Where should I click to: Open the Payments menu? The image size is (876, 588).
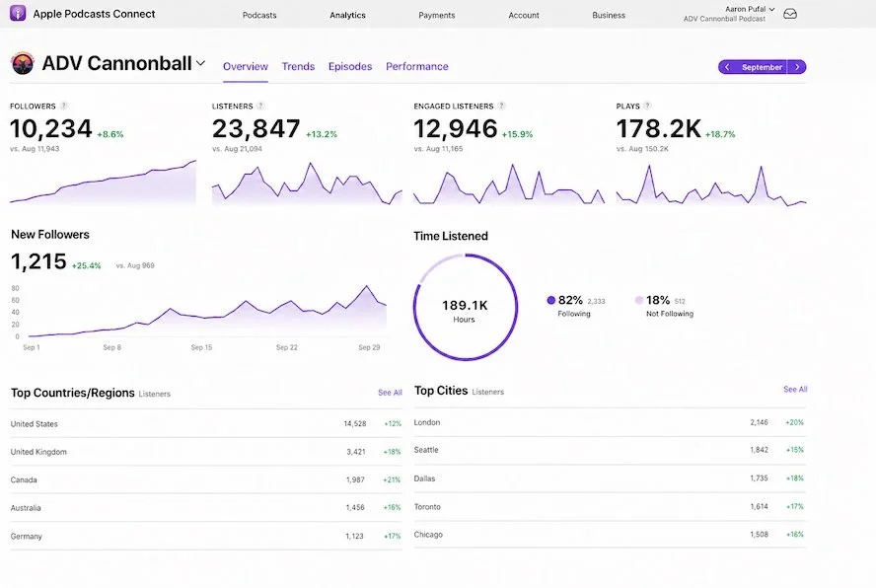(437, 15)
